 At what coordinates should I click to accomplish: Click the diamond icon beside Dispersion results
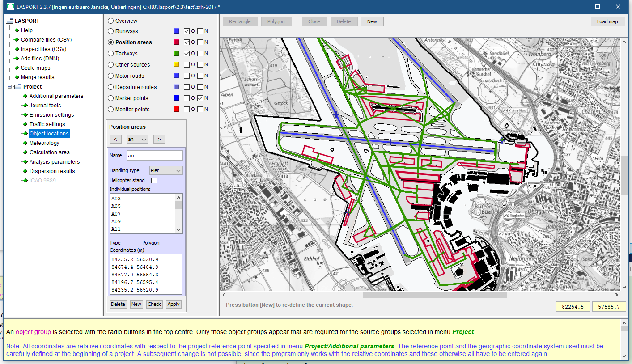click(25, 171)
